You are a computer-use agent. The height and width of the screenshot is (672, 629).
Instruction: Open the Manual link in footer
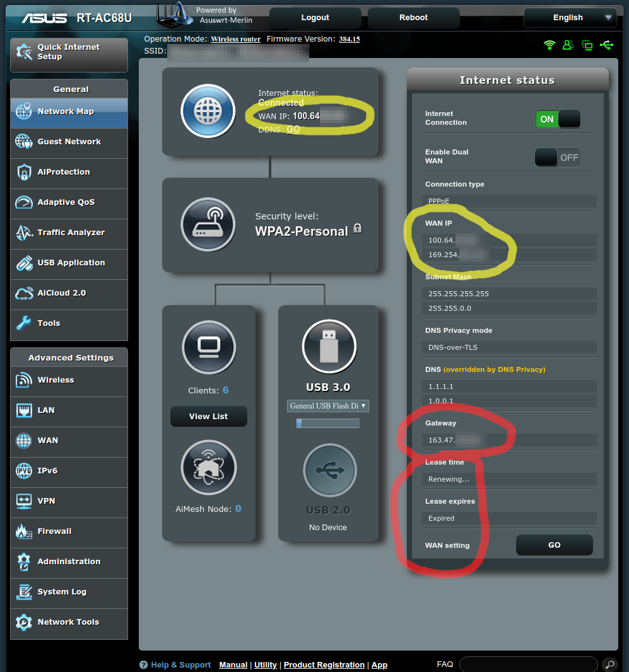pyautogui.click(x=233, y=664)
